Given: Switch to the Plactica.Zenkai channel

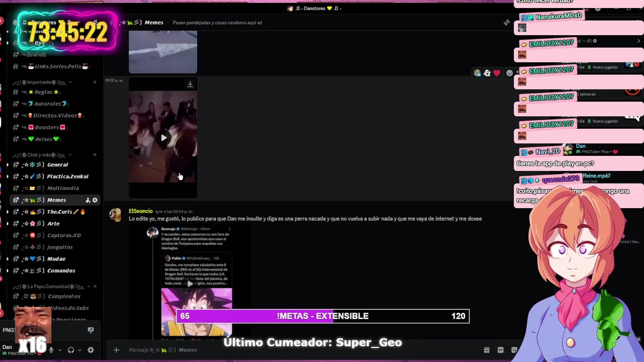Looking at the screenshot, I should (x=55, y=176).
